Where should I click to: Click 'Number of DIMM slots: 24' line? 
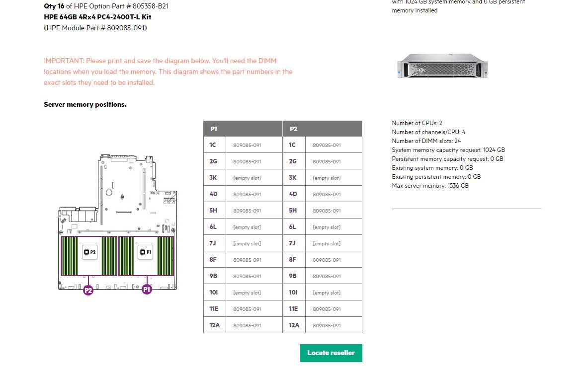pyautogui.click(x=426, y=141)
